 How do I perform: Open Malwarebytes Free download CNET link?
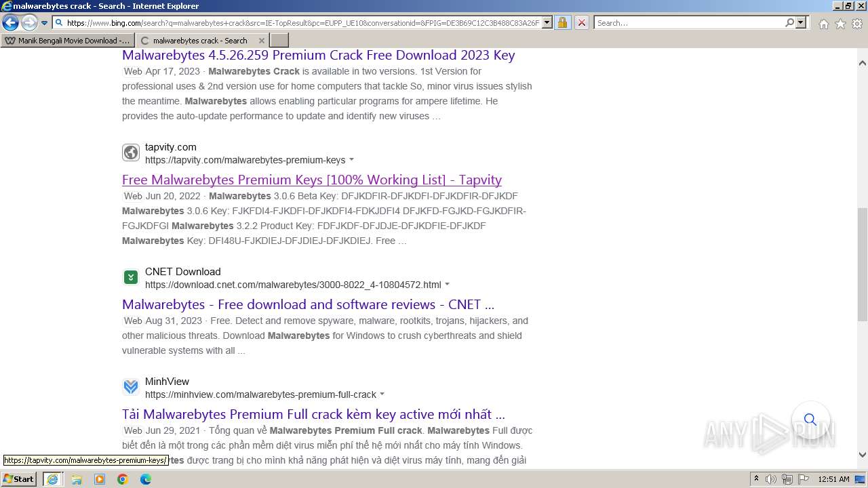pyautogui.click(x=308, y=304)
